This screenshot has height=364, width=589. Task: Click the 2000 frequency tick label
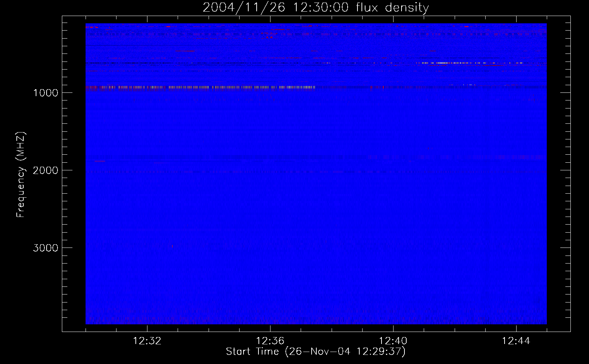pyautogui.click(x=46, y=170)
